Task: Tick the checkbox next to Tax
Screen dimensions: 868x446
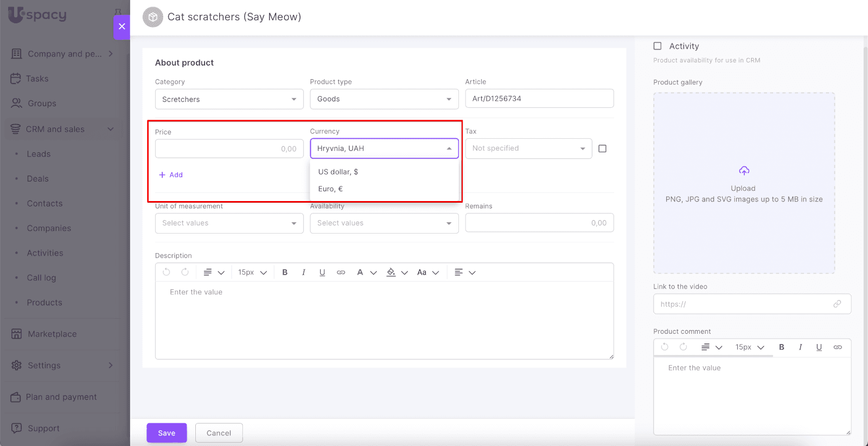Action: [x=602, y=148]
